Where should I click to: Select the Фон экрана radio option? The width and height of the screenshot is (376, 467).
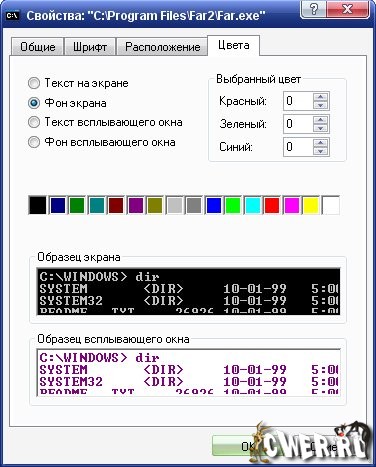click(34, 103)
